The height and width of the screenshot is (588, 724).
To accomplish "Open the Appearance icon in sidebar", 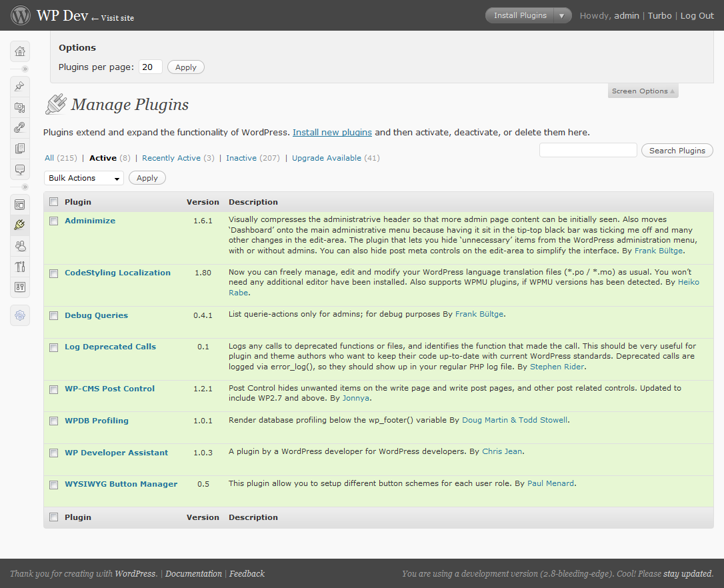I will click(x=20, y=205).
